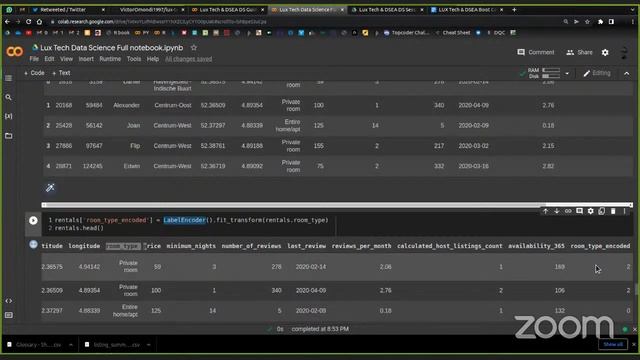Add a new Code cell

pyautogui.click(x=34, y=73)
